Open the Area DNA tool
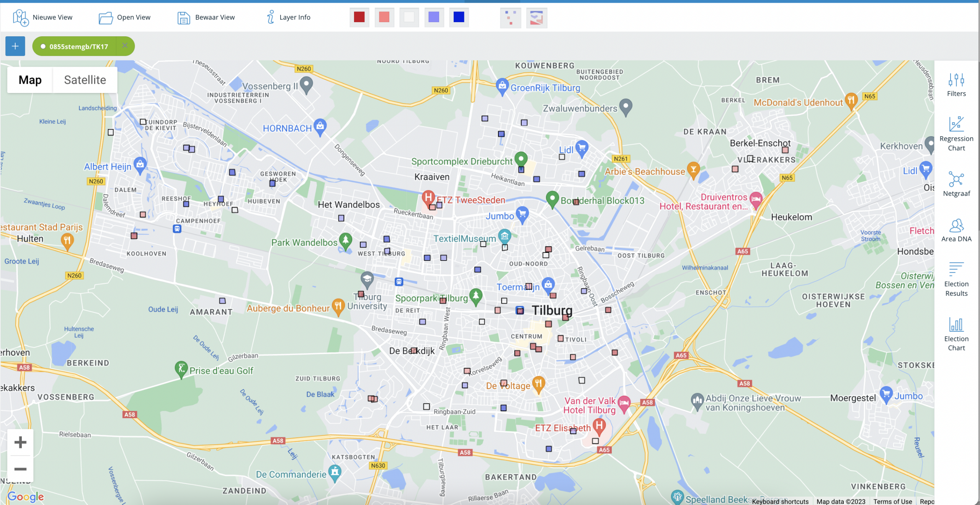Viewport: 980px width, 505px height. pyautogui.click(x=956, y=230)
